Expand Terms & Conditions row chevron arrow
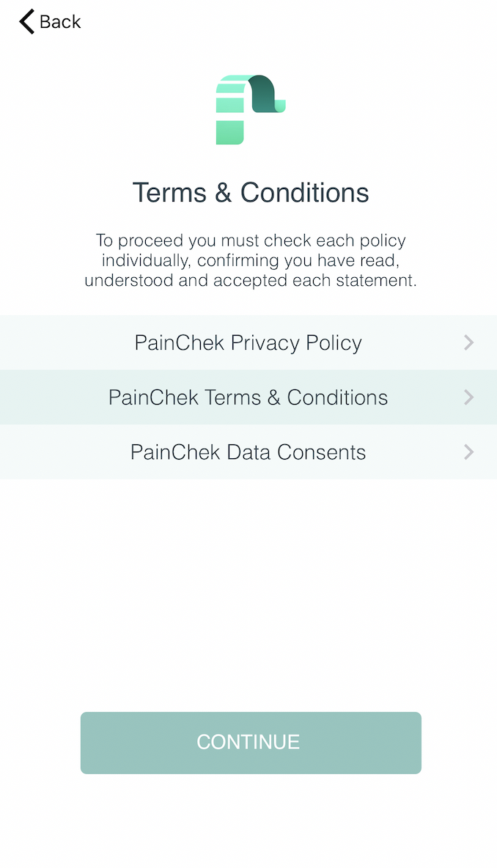The width and height of the screenshot is (497, 868). click(x=468, y=397)
